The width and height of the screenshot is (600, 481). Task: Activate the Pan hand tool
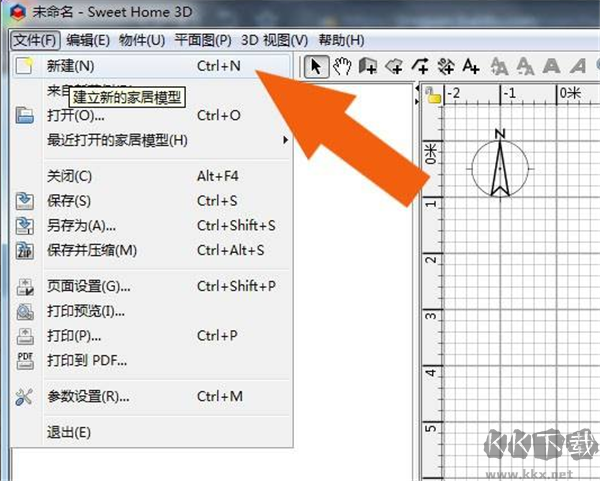click(342, 67)
